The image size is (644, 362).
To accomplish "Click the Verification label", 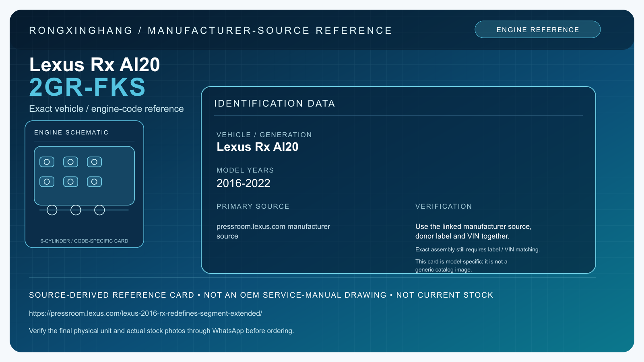I will pyautogui.click(x=444, y=206).
